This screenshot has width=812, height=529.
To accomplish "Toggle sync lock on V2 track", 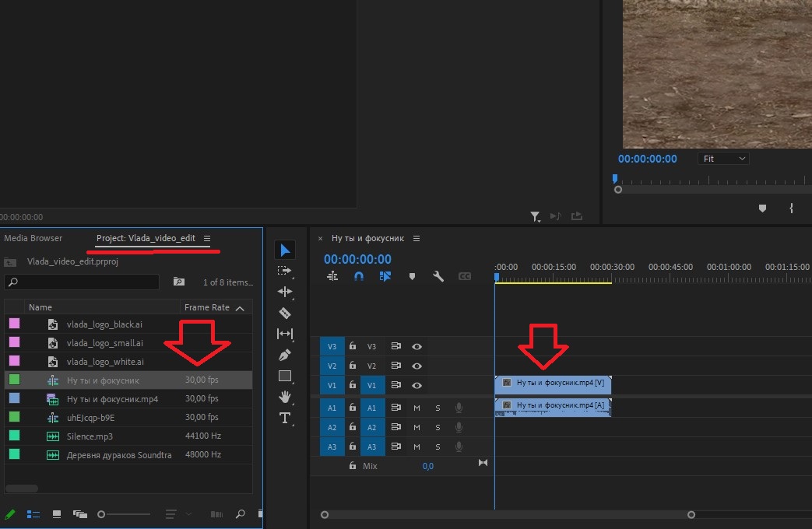I will coord(396,366).
